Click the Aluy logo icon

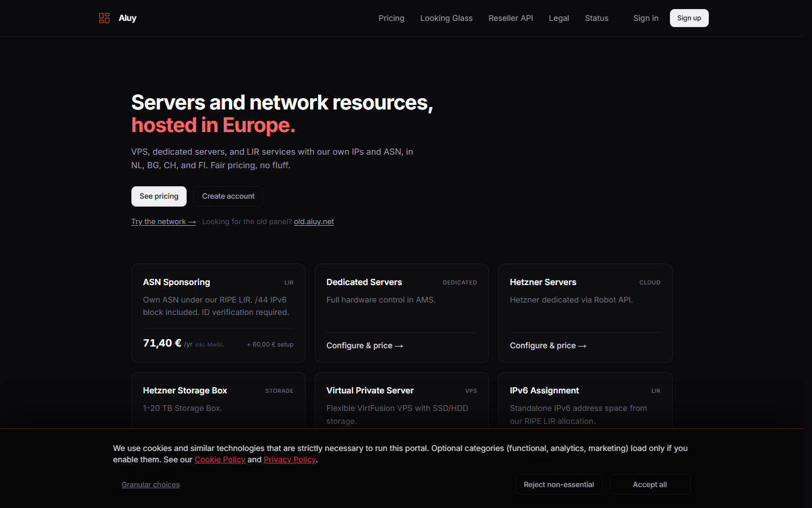tap(104, 18)
